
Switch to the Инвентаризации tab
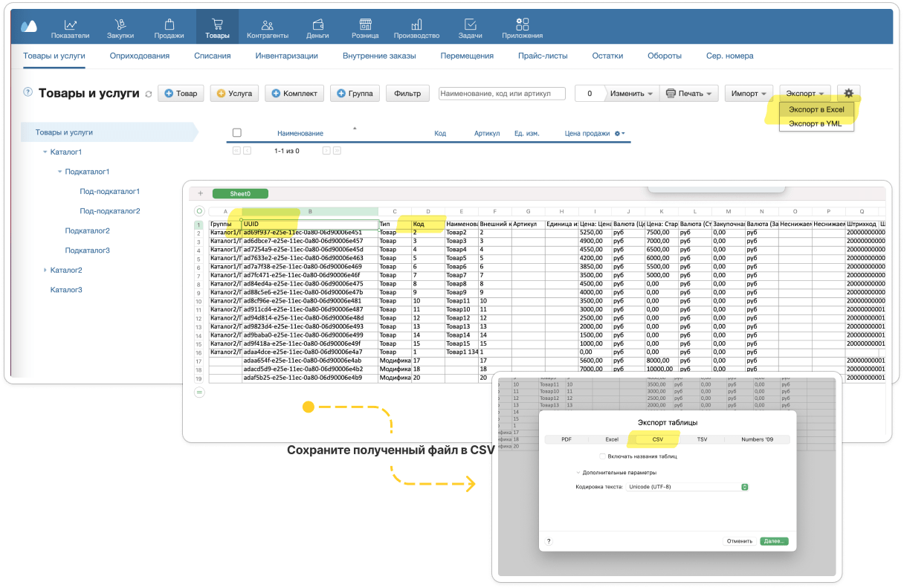coord(286,56)
